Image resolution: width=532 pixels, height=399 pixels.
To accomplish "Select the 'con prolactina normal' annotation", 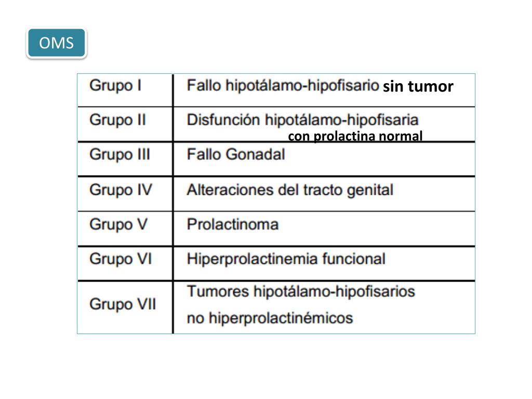I will pos(355,137).
